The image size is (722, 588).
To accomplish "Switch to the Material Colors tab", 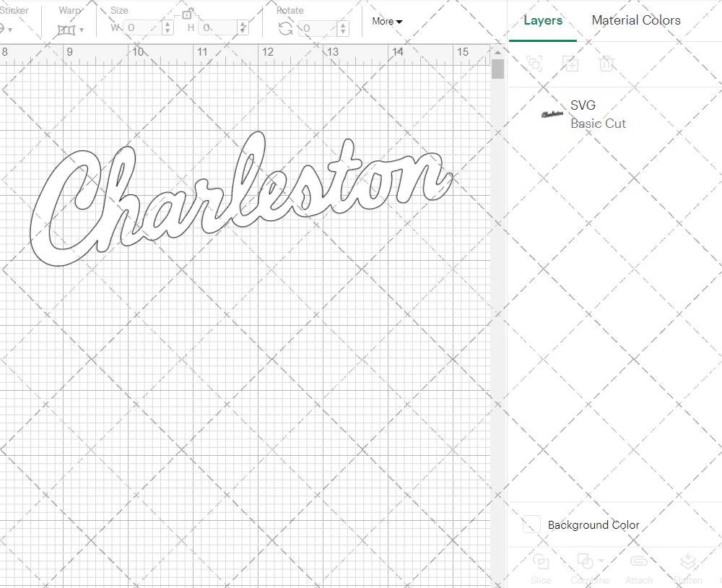I will (x=635, y=20).
